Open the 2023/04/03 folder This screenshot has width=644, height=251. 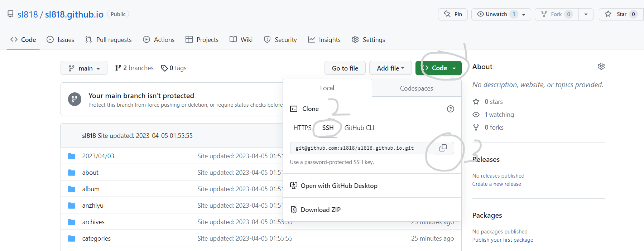pyautogui.click(x=98, y=156)
